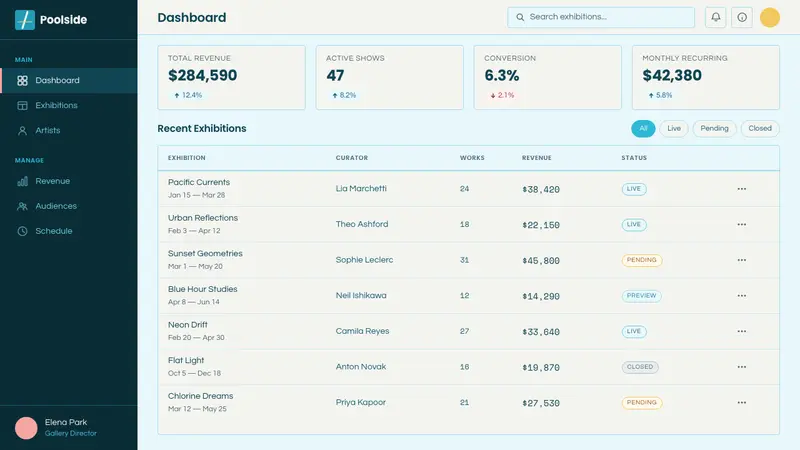The width and height of the screenshot is (800, 450).
Task: Open the Conversion card
Action: tap(548, 78)
